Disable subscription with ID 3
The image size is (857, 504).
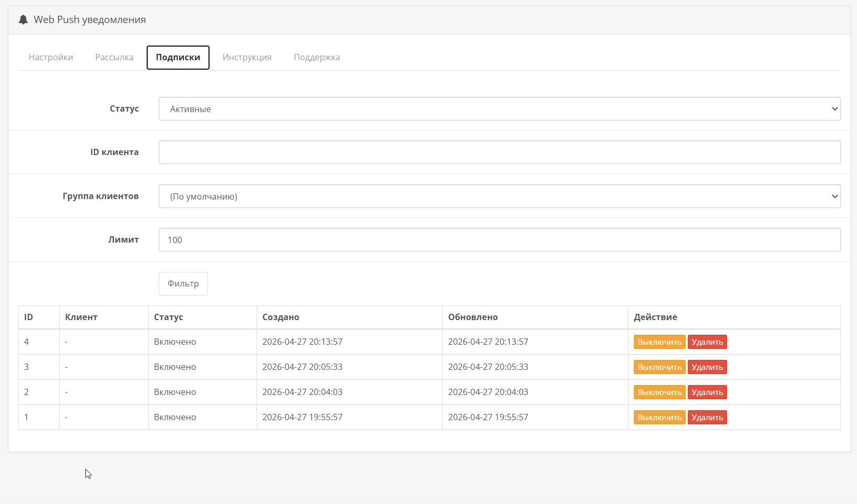pyautogui.click(x=659, y=367)
